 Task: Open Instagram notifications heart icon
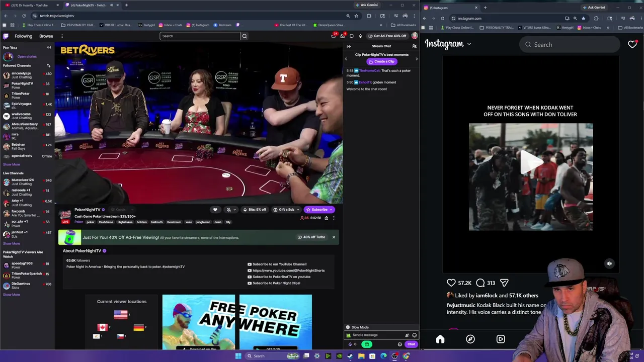tap(632, 45)
